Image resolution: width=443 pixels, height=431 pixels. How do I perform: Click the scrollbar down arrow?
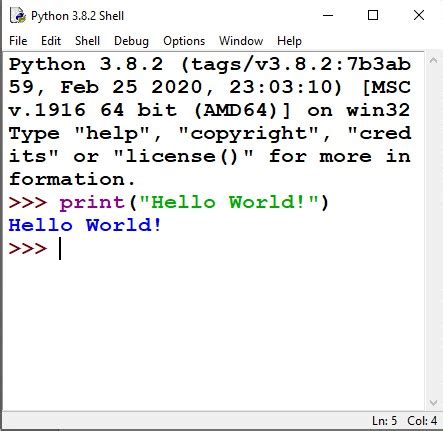[x=433, y=403]
